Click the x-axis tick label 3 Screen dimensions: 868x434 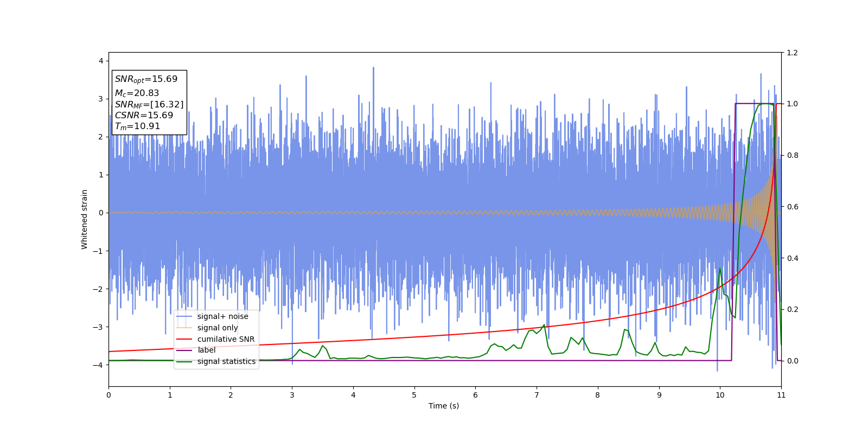pyautogui.click(x=292, y=395)
